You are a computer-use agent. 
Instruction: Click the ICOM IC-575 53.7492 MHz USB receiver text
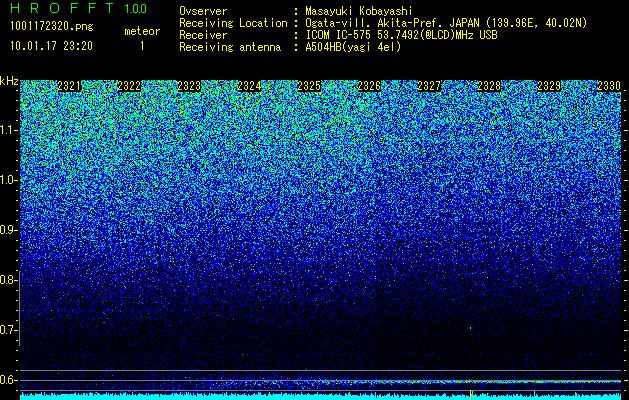(x=401, y=35)
